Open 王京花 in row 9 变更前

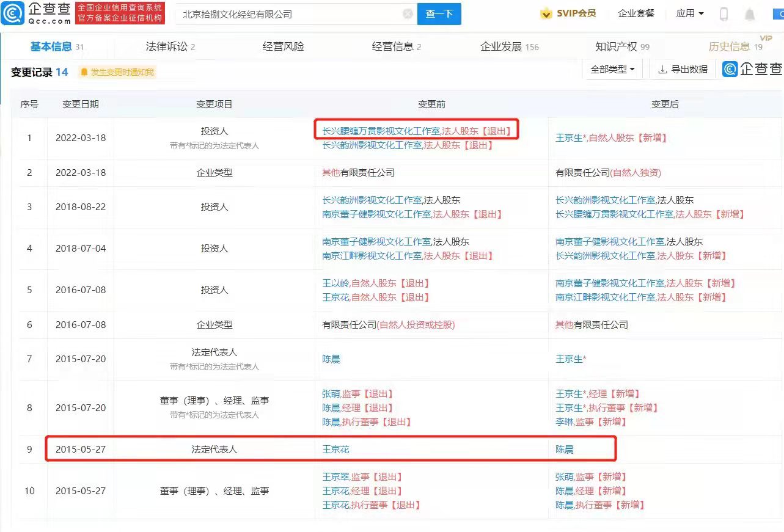[335, 450]
